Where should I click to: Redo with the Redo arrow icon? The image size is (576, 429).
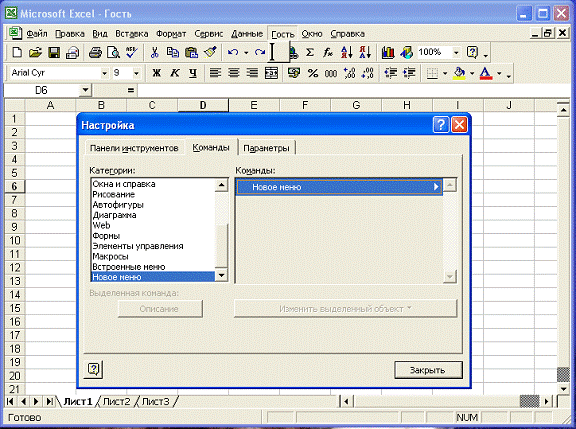click(260, 53)
